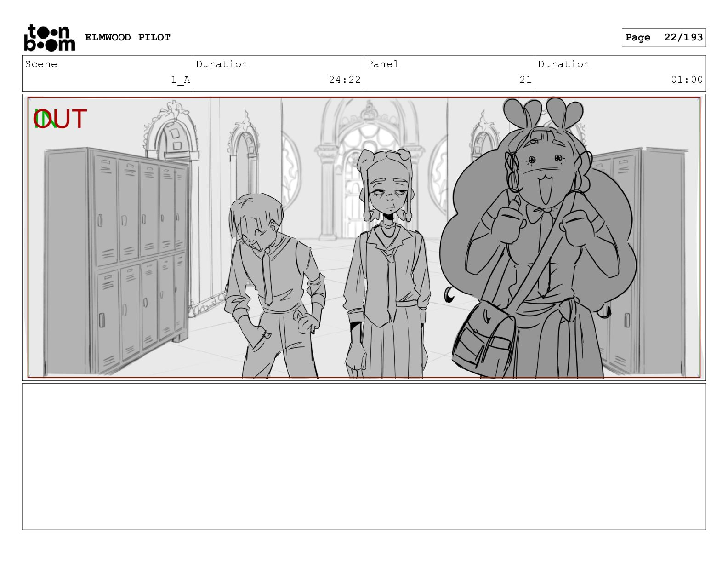Select the scene duration 24:22
Screen dimensions: 728x563
point(345,80)
